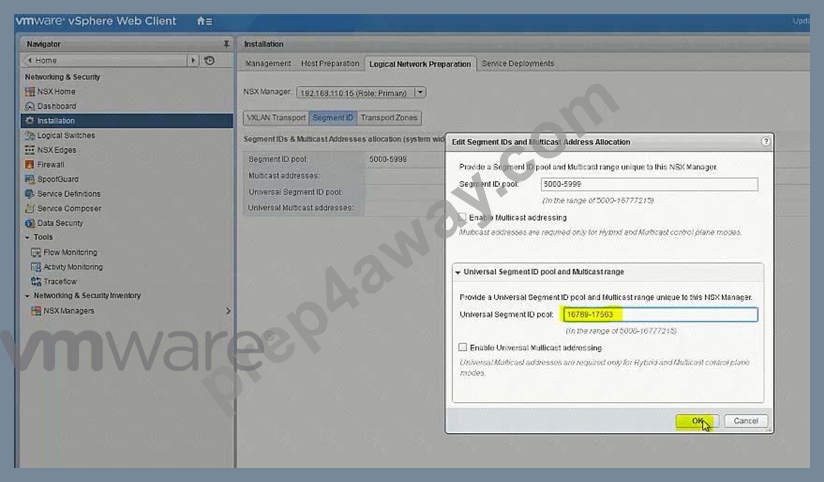Select the Installation gear icon
This screenshot has height=482, width=824.
(x=29, y=120)
